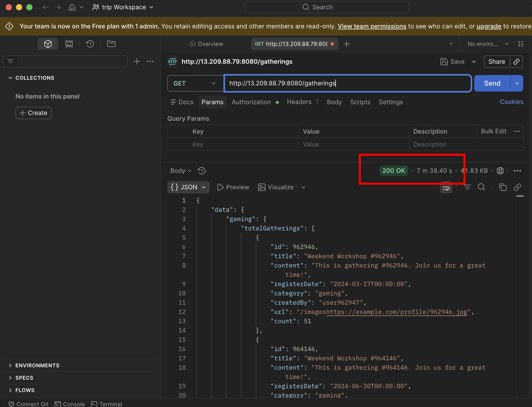Click the banner warning icon
Image resolution: width=532 pixels, height=407 pixels.
point(9,26)
